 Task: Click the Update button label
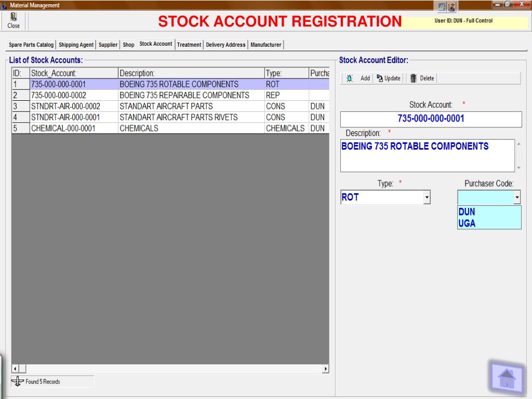tap(392, 78)
